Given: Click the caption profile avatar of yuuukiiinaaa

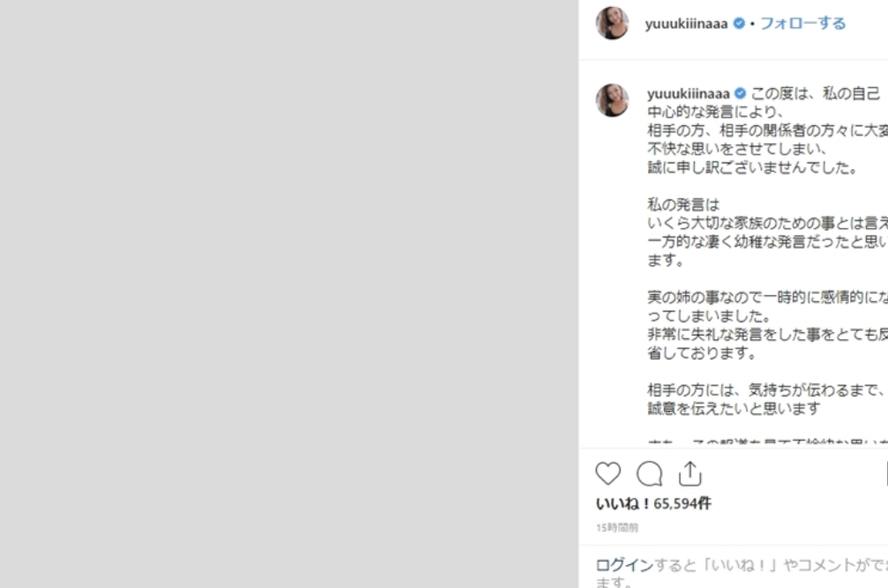Looking at the screenshot, I should pyautogui.click(x=613, y=101).
